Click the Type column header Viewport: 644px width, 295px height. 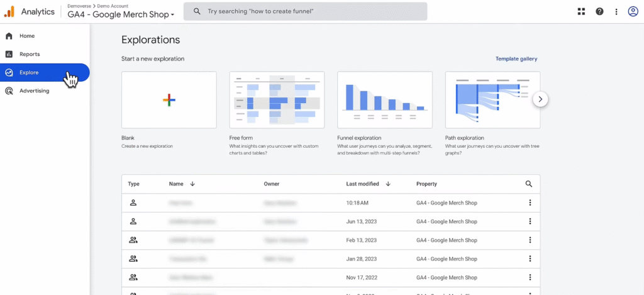133,184
